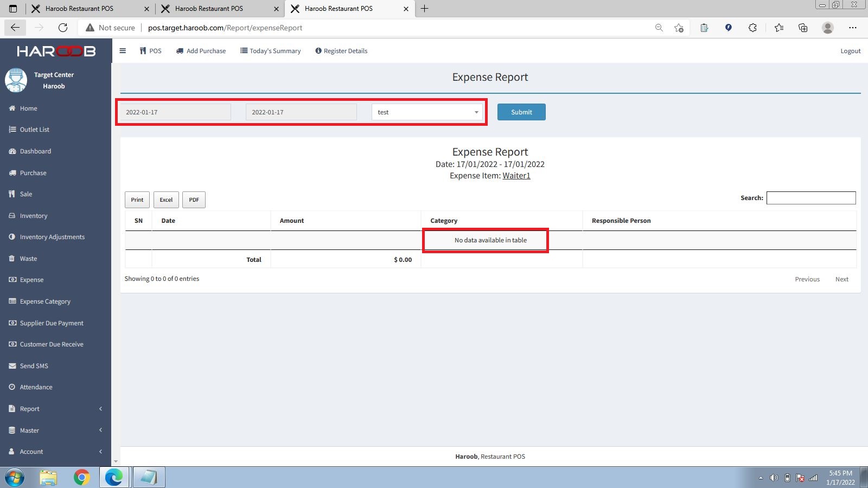Sort table by SN column header
This screenshot has width=868, height=488.
pos(138,221)
